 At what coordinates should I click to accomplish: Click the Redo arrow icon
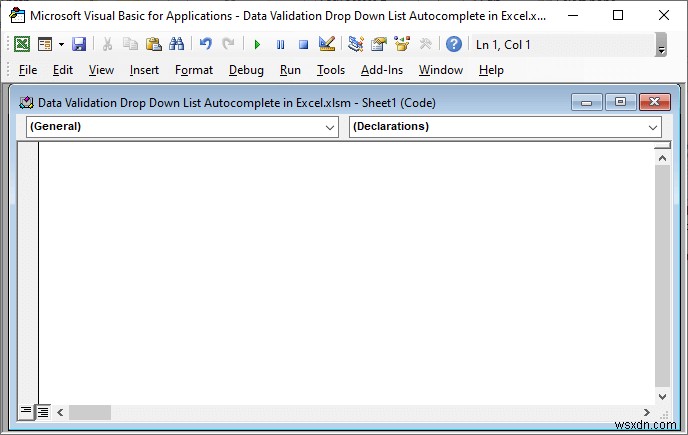[x=228, y=44]
